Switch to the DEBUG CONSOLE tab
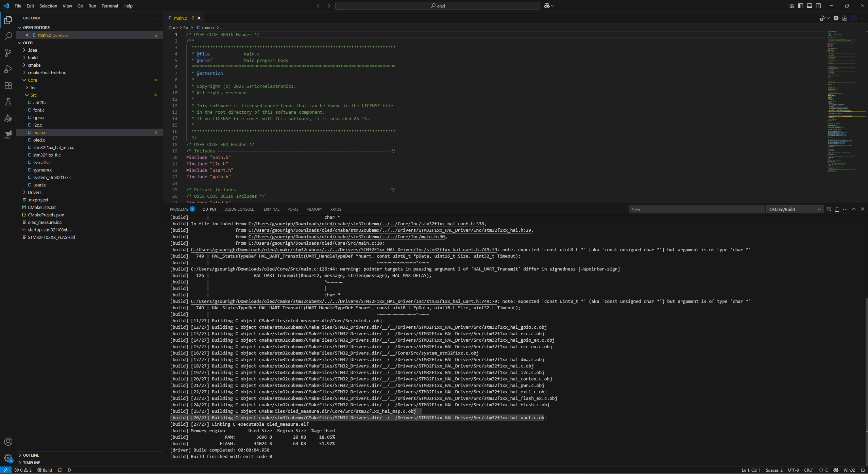The height and width of the screenshot is (474, 868). pyautogui.click(x=239, y=209)
